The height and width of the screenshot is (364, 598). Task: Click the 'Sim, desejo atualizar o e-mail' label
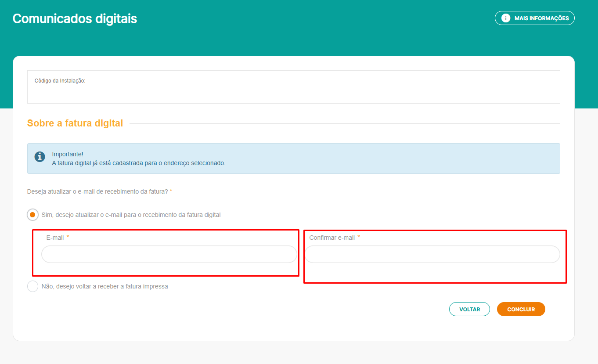[131, 215]
